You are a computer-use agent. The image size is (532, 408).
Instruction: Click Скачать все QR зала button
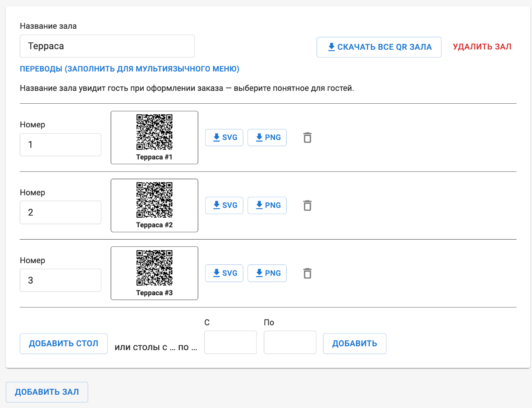pos(379,47)
